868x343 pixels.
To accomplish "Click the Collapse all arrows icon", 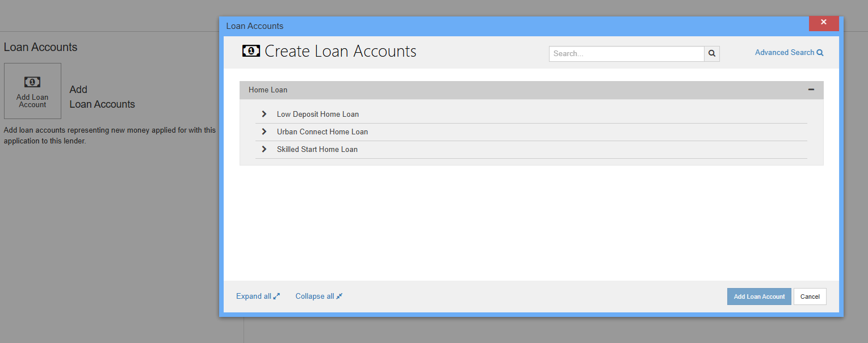I will tap(339, 295).
